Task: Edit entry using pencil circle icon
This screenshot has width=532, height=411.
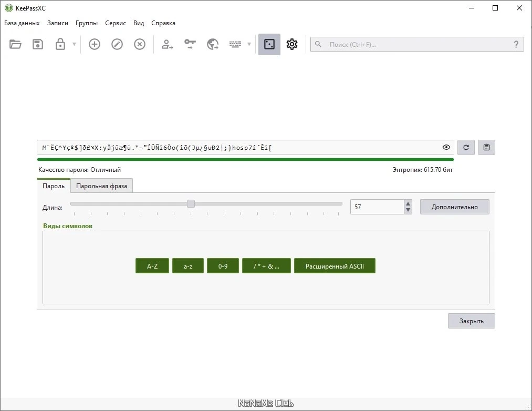Action: tap(117, 44)
